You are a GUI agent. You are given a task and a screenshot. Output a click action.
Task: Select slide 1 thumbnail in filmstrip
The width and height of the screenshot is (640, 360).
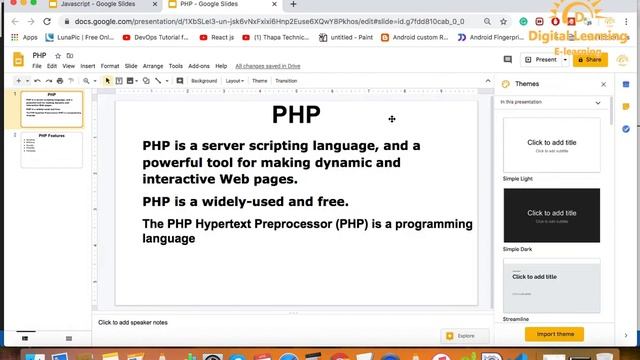pyautogui.click(x=52, y=109)
